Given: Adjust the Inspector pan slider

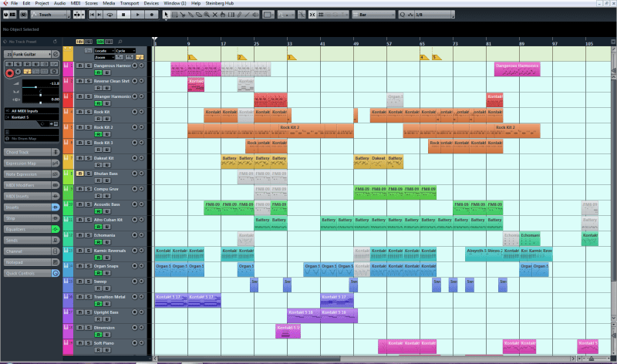Looking at the screenshot, I should pos(40,93).
